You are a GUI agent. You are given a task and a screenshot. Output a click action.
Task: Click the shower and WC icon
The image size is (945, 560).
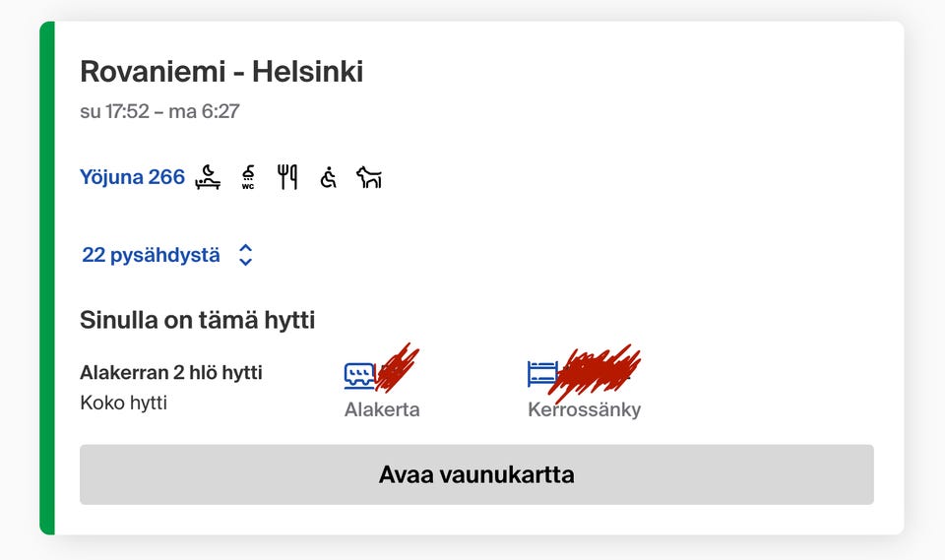coord(248,177)
